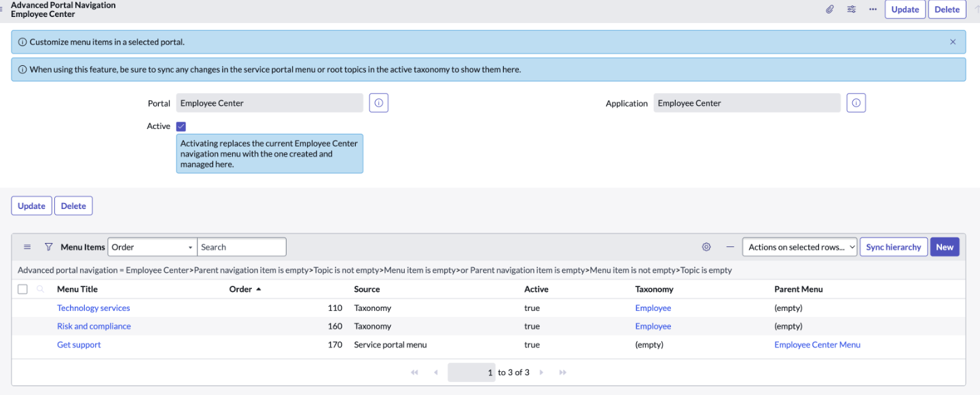Screen dimensions: 980x395
Task: Open the Get support menu item
Action: [79, 345]
